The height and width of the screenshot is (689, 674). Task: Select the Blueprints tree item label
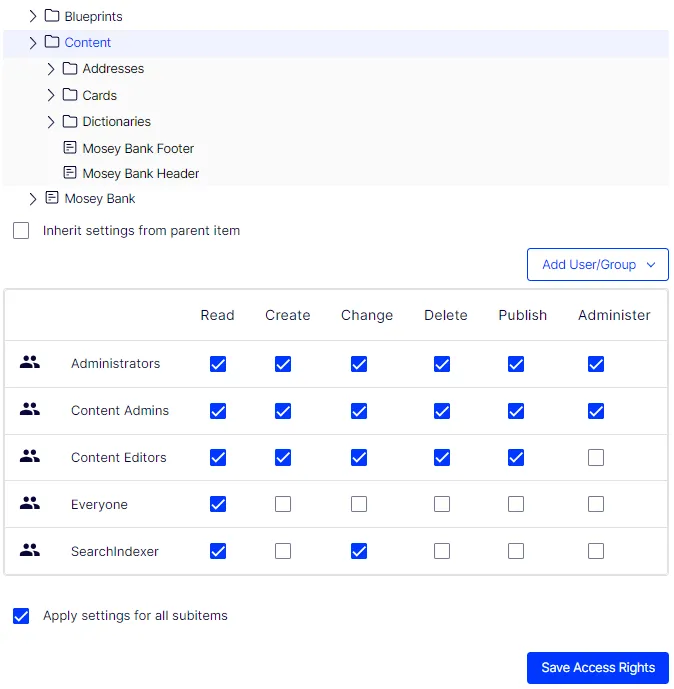(93, 16)
